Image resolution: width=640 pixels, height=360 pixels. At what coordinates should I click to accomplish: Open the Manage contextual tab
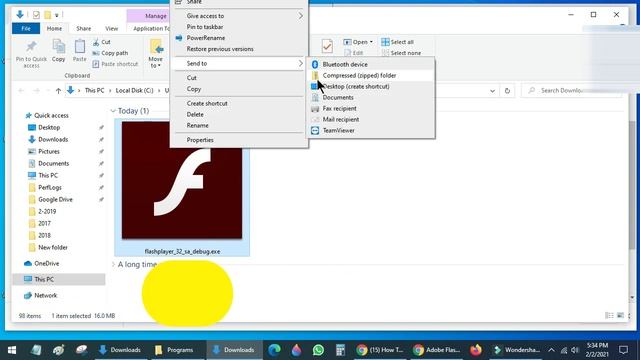coord(156,16)
